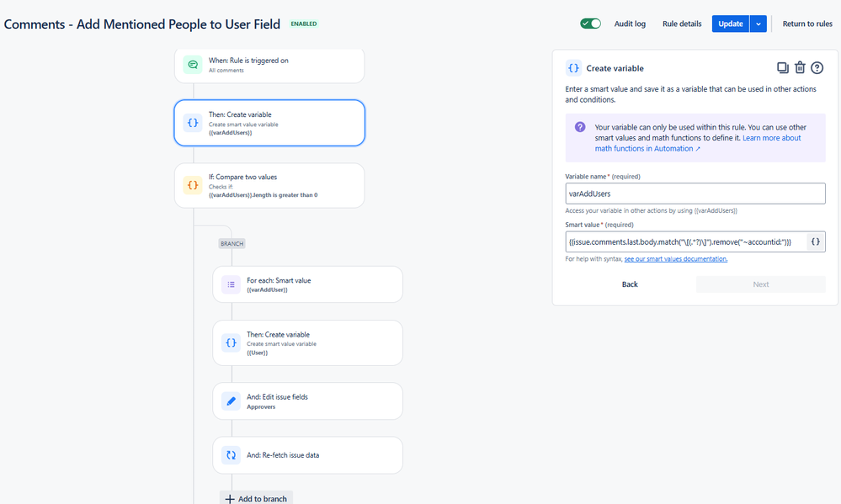Viewport: 841px width, 504px height.
Task: Click the Back button
Action: [x=630, y=284]
